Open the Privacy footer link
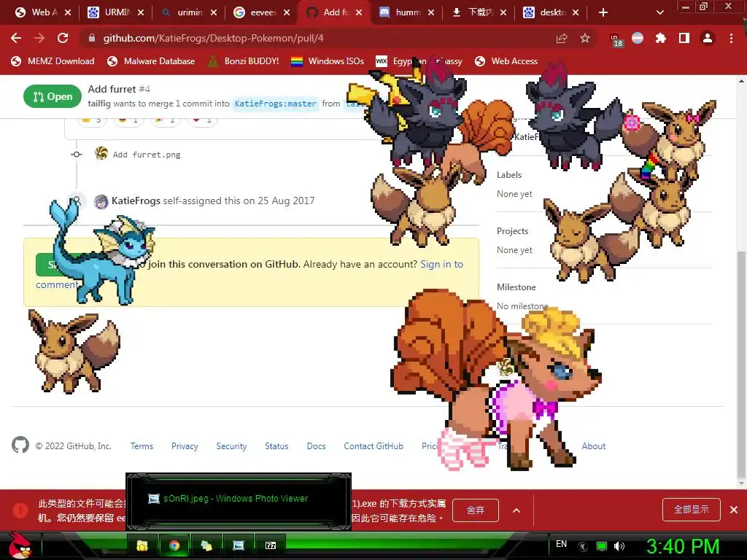Screen dimensions: 747x560 pyautogui.click(x=185, y=446)
